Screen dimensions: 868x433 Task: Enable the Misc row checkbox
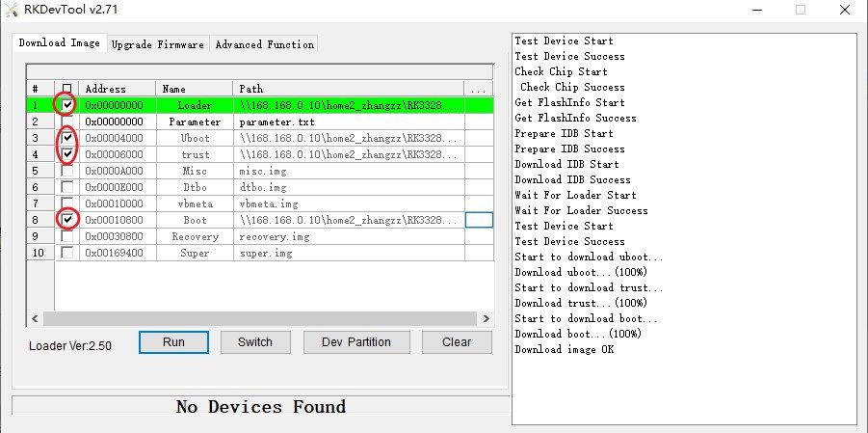tap(67, 171)
